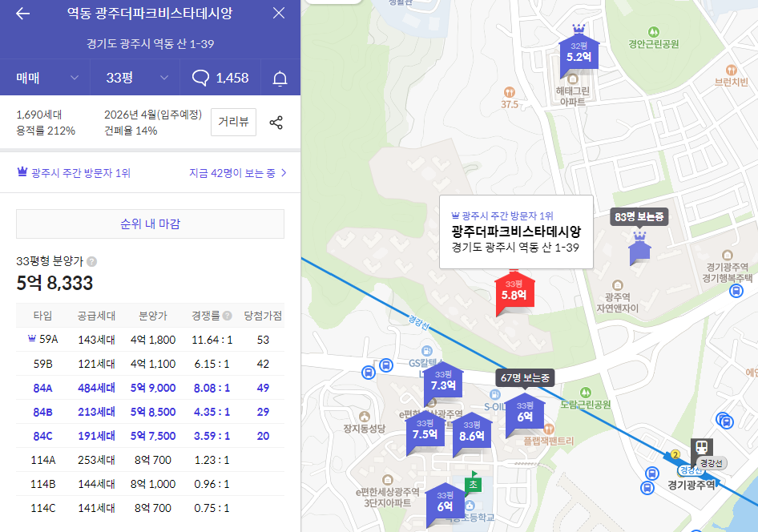Viewport: 758px width, 532px height.
Task: Open 지금 42명이 보는 중 link
Action: tap(238, 173)
